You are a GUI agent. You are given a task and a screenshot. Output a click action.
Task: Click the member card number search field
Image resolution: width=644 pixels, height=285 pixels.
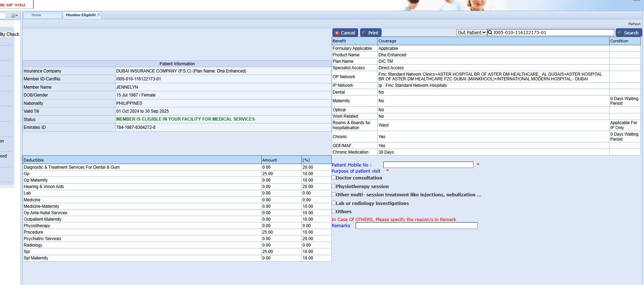[553, 33]
